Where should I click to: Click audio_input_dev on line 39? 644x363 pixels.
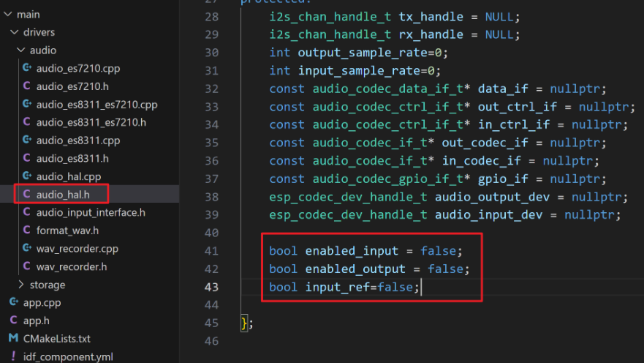[489, 214]
